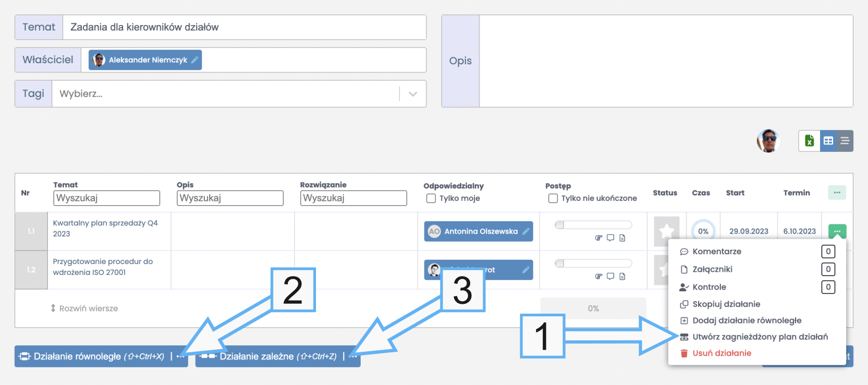Edit the owner Aleksander Niemczyk via pencil icon
The height and width of the screenshot is (385, 868).
point(195,60)
